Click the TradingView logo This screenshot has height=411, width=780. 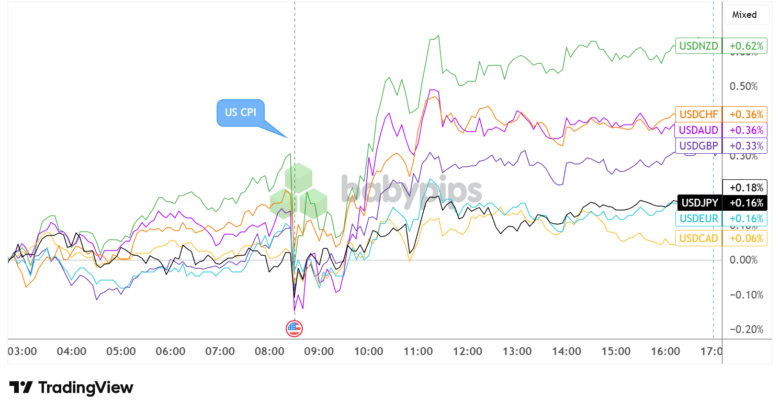[71, 387]
